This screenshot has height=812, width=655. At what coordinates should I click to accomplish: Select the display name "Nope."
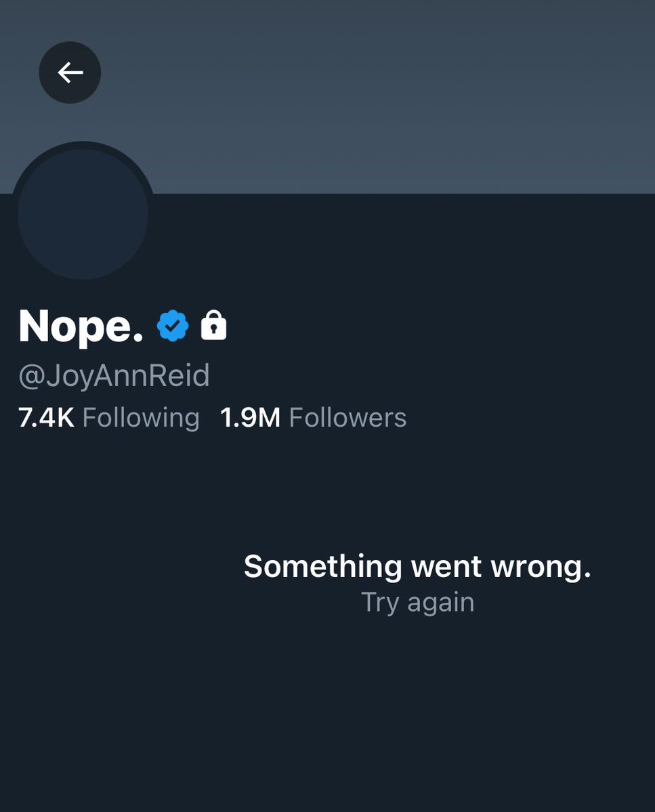81,326
